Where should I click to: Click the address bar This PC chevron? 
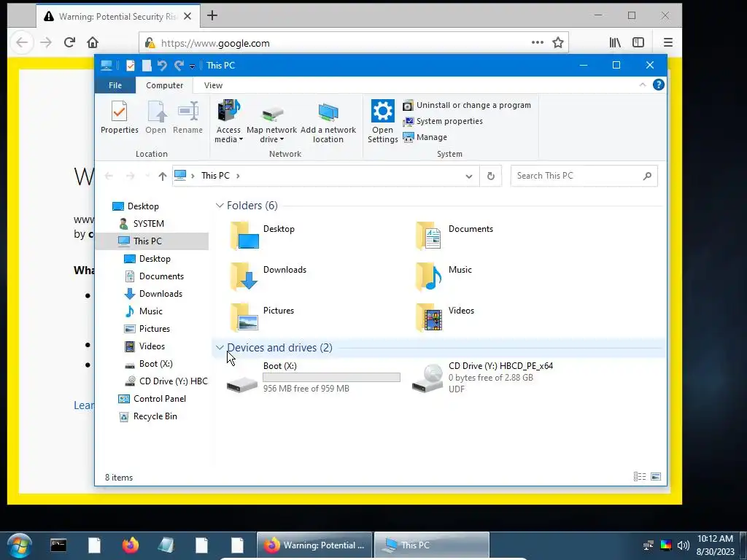[x=238, y=176]
